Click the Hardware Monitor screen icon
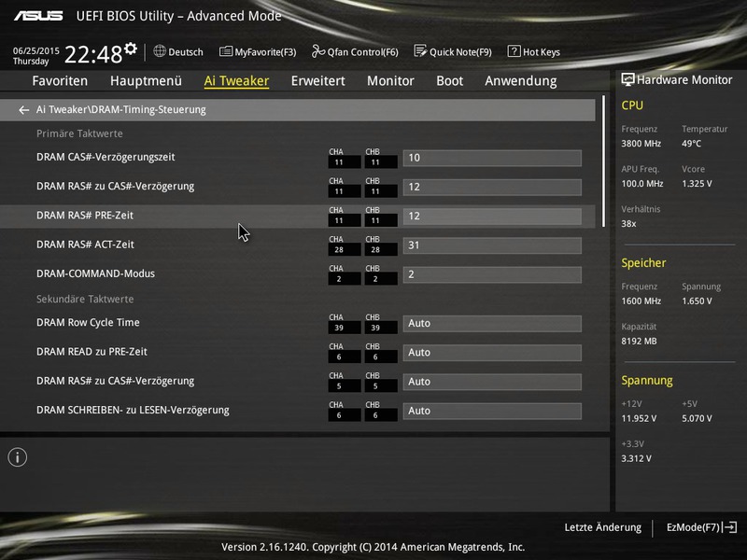Screen dimensions: 747x560 tap(627, 79)
